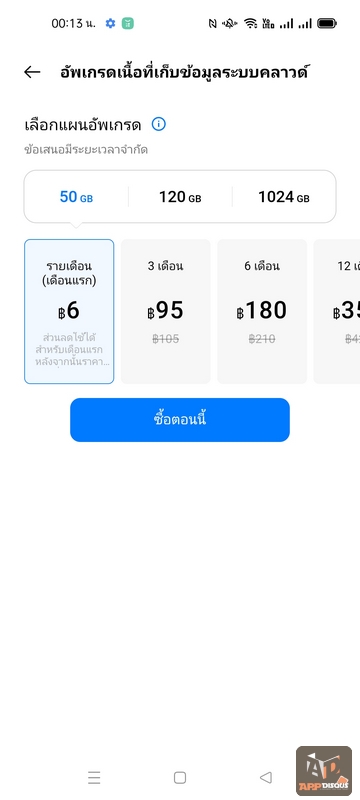Choose the 6 เดือน ฿180 plan
This screenshot has width=360, height=800.
click(x=262, y=311)
